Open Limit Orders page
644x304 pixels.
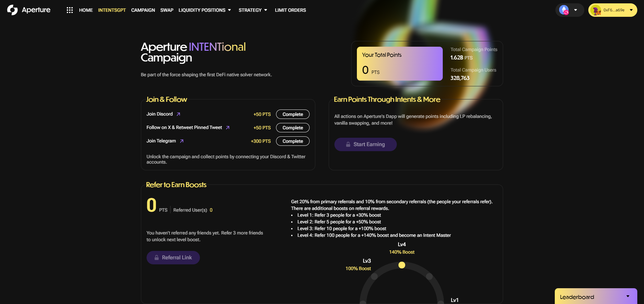(290, 10)
